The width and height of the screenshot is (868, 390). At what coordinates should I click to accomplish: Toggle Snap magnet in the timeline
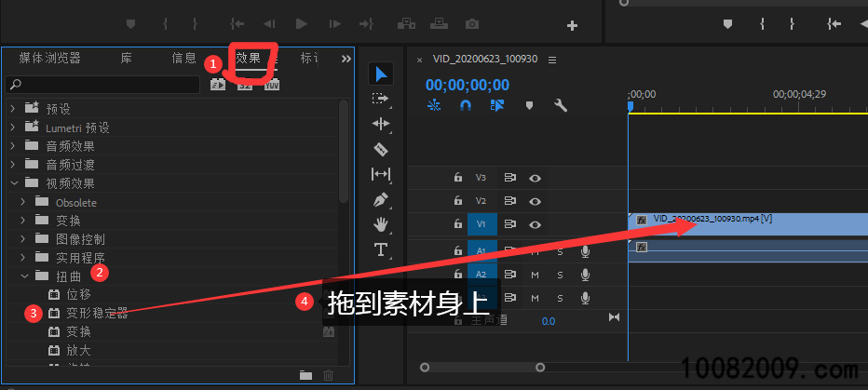(466, 105)
